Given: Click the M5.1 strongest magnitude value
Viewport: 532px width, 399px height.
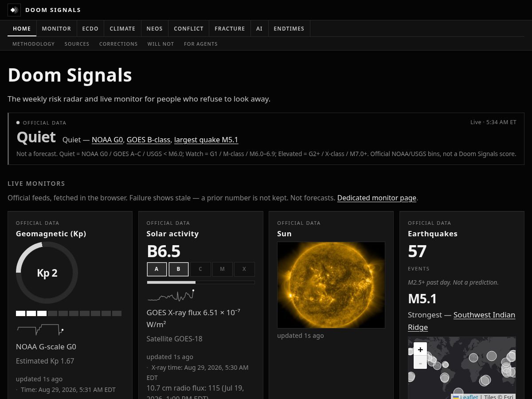Looking at the screenshot, I should point(422,298).
